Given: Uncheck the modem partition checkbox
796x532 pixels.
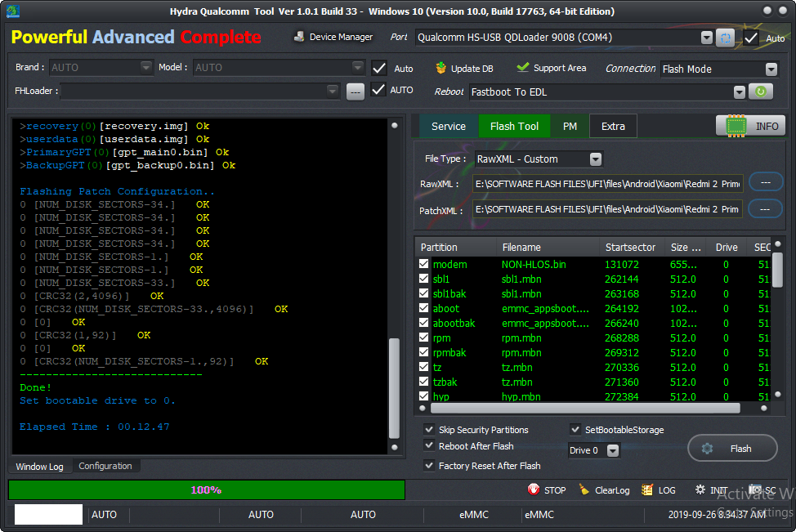Looking at the screenshot, I should [x=424, y=264].
